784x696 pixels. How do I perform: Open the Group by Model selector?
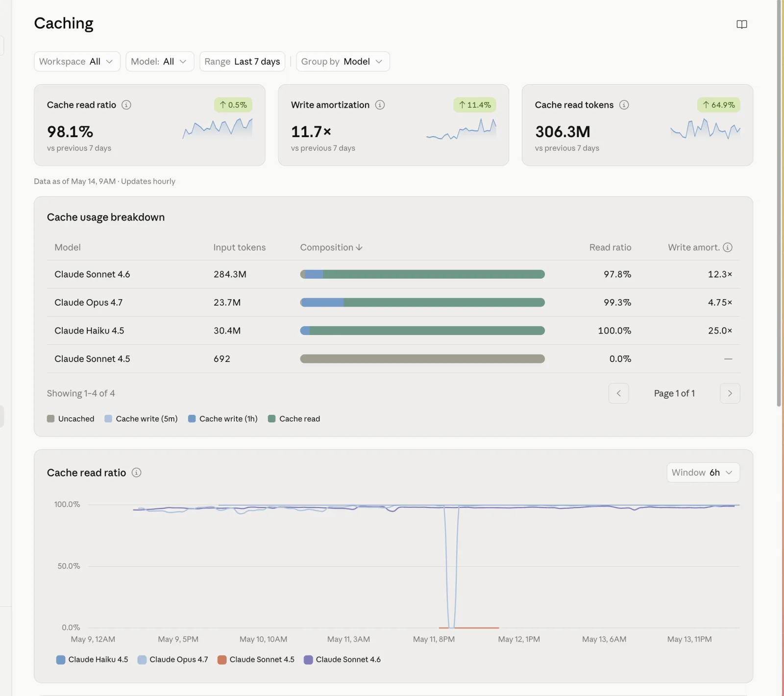(343, 62)
